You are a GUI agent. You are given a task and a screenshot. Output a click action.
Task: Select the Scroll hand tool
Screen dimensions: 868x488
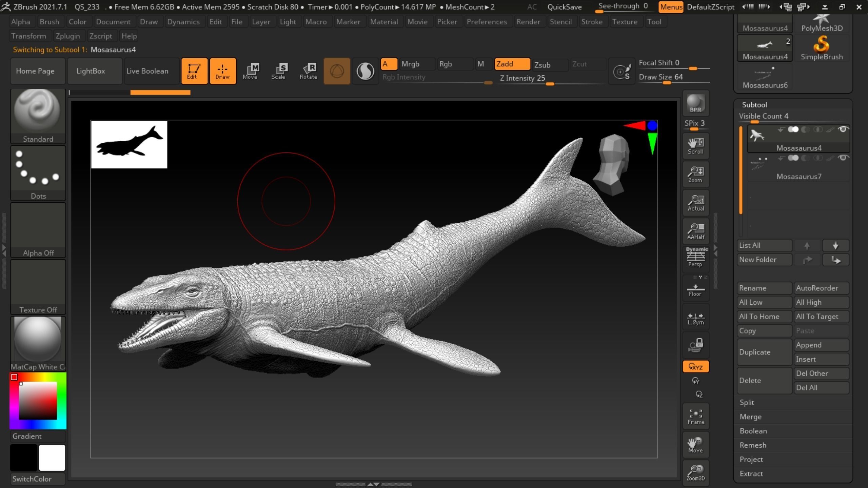(695, 146)
